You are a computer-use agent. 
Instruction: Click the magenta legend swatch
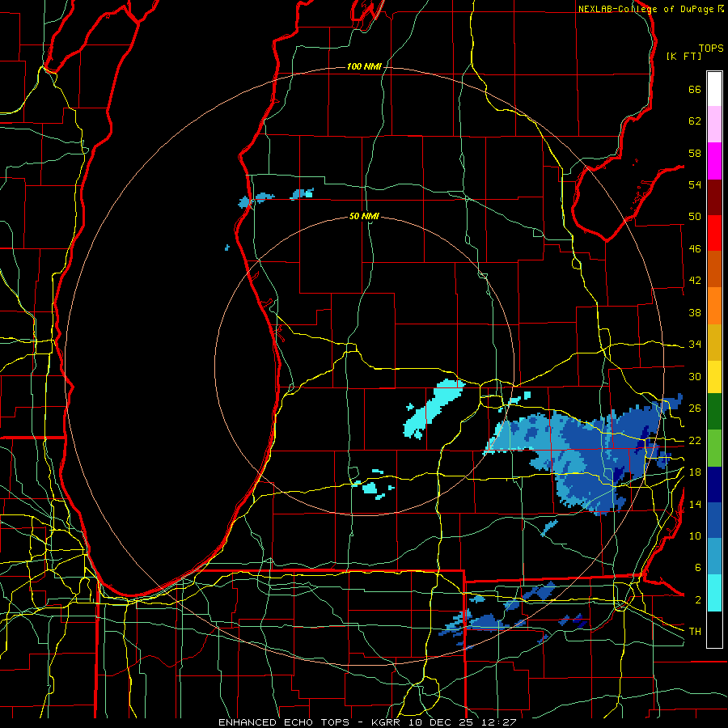(714, 161)
